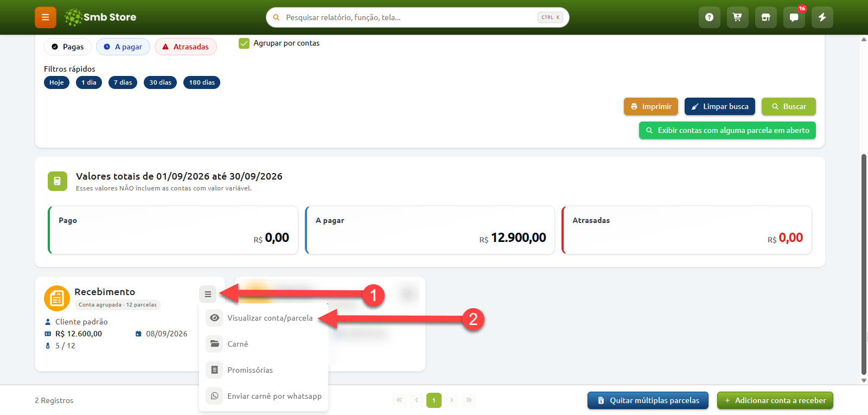Uncheck Agrupar por contas checkbox
This screenshot has height=415, width=868.
[244, 43]
